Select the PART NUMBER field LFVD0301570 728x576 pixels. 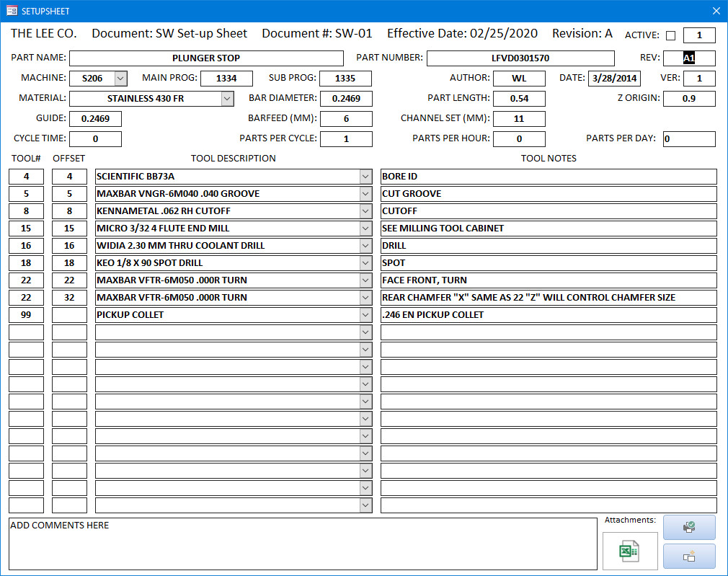pos(520,58)
